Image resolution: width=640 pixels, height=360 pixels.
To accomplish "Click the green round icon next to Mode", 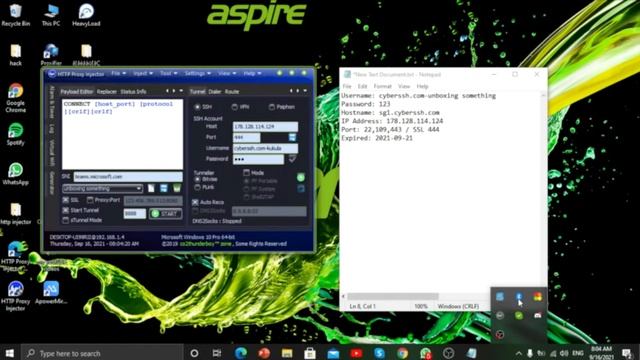I will [301, 178].
